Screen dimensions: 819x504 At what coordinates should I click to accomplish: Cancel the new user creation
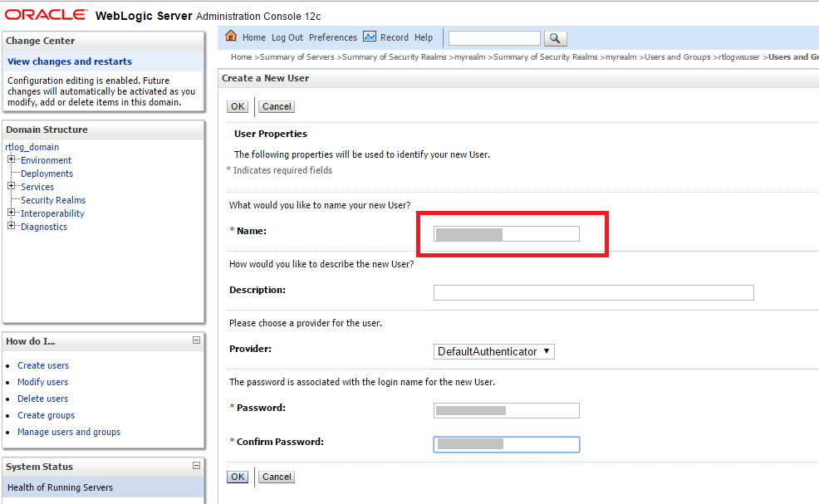pos(276,106)
